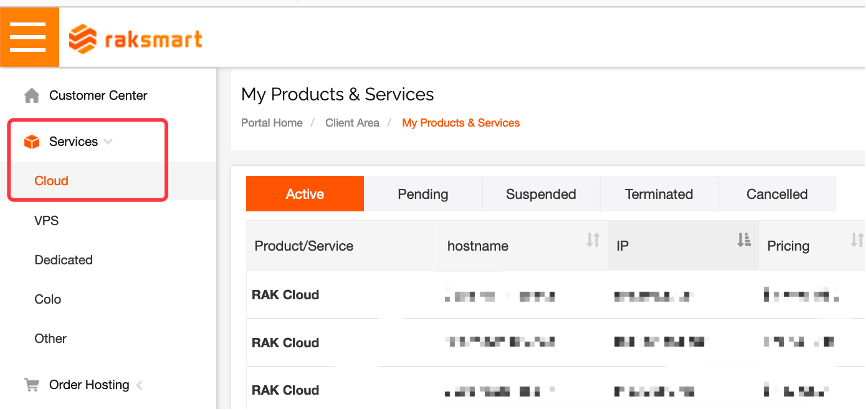Expand the Order Hosting chevron
This screenshot has height=410, width=866.
pyautogui.click(x=139, y=385)
